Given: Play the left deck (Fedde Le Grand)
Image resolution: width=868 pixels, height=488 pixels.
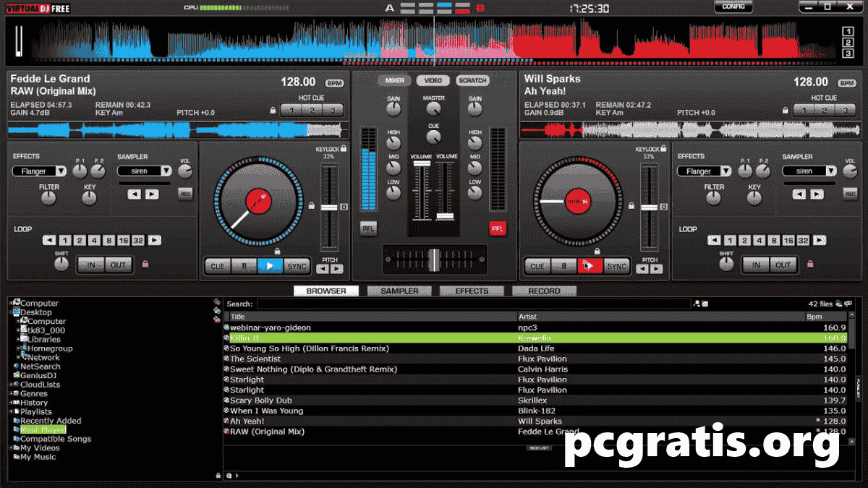Looking at the screenshot, I should (x=270, y=266).
